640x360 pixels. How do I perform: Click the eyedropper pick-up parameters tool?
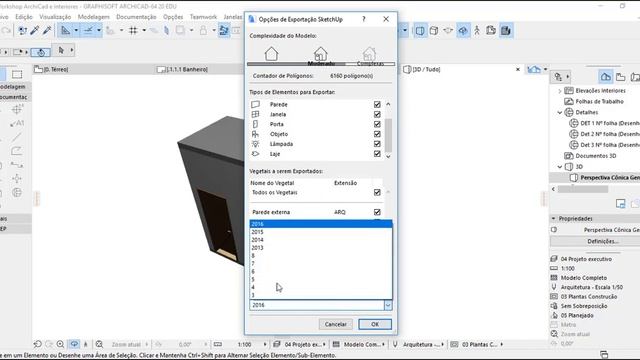35,30
